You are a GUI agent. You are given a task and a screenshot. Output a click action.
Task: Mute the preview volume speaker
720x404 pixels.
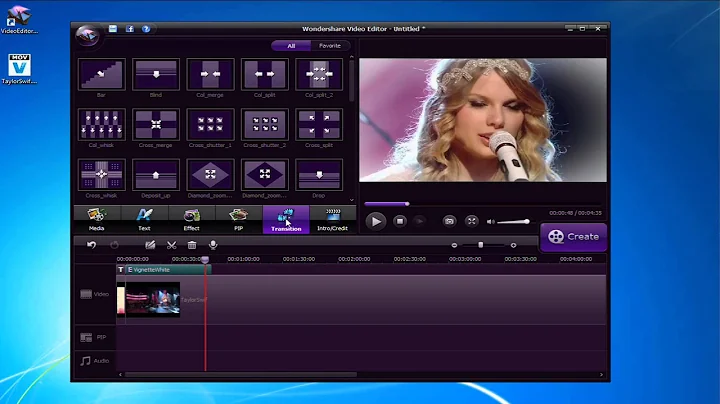pos(490,222)
